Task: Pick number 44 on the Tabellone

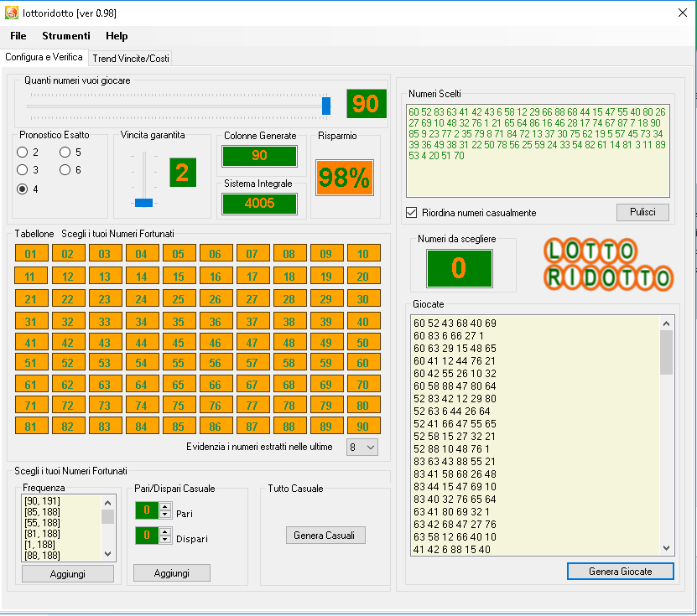Action: [143, 343]
